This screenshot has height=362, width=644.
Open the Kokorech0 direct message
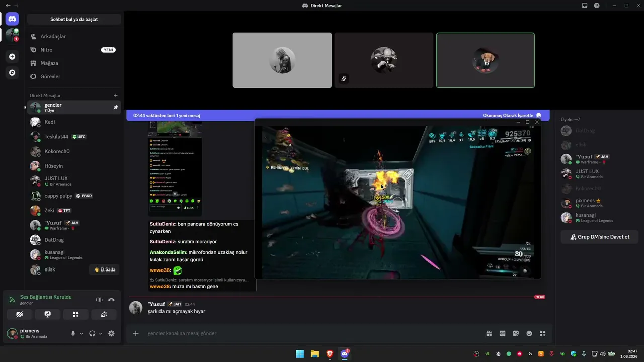coord(74,151)
